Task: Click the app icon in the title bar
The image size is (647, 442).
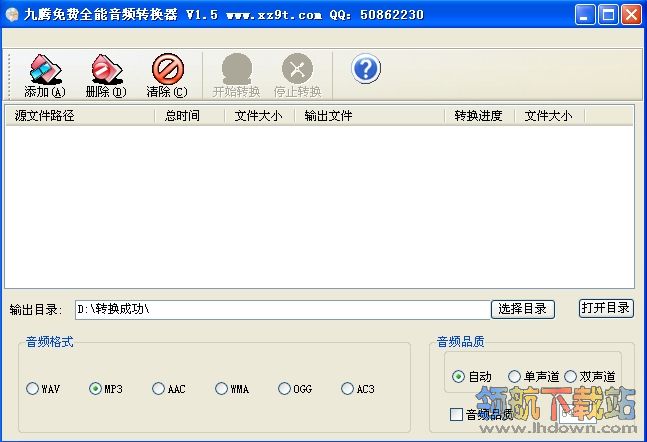Action: pyautogui.click(x=12, y=15)
